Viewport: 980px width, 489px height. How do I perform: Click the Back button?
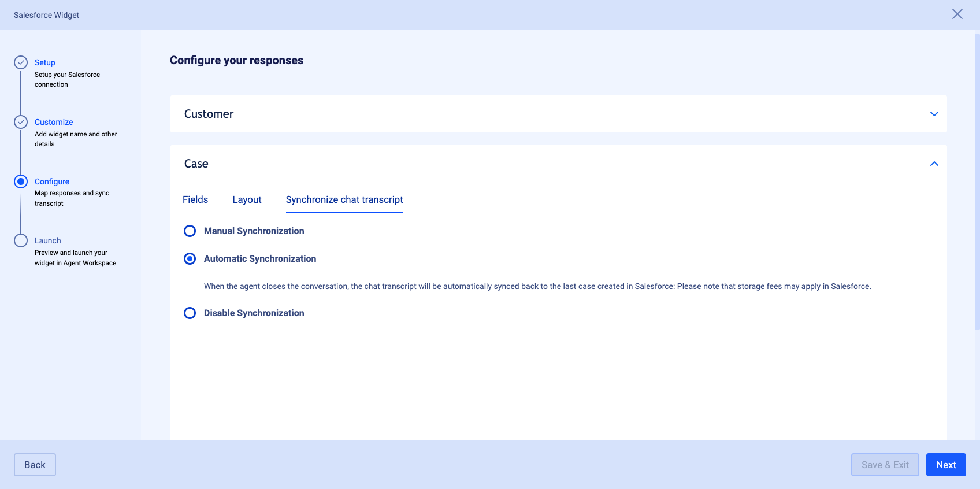click(35, 465)
